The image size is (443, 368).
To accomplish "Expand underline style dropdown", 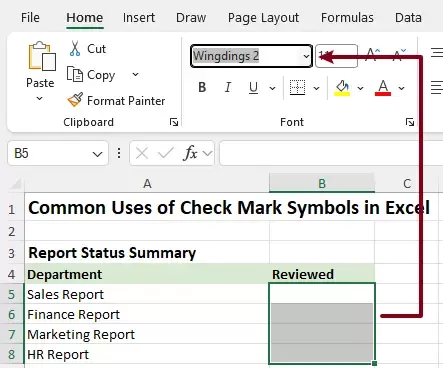I will (272, 88).
